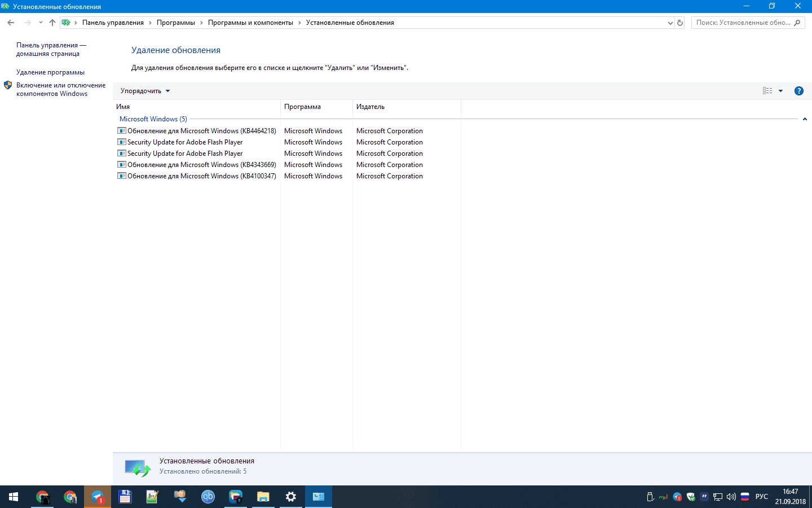Open Включение или отключение компонентов Windows link
This screenshot has width=812, height=508.
point(61,90)
